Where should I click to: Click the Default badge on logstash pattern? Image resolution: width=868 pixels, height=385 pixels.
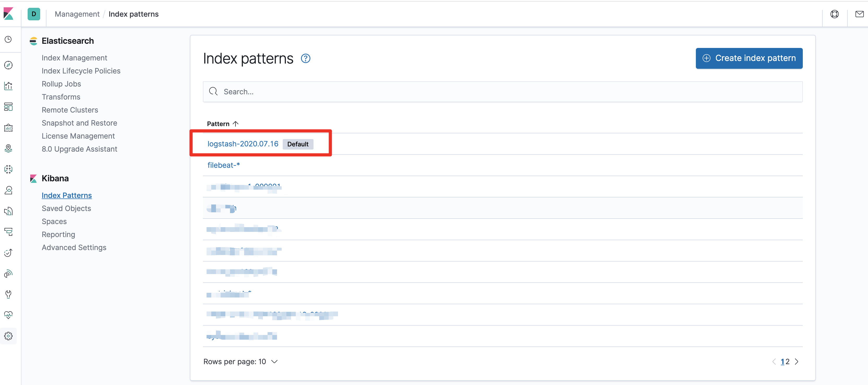[298, 144]
